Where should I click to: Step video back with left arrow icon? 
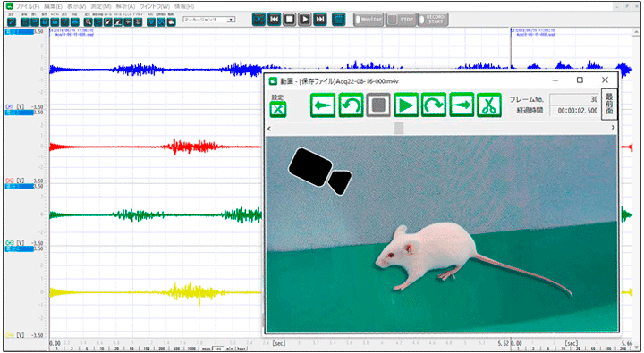[322, 105]
